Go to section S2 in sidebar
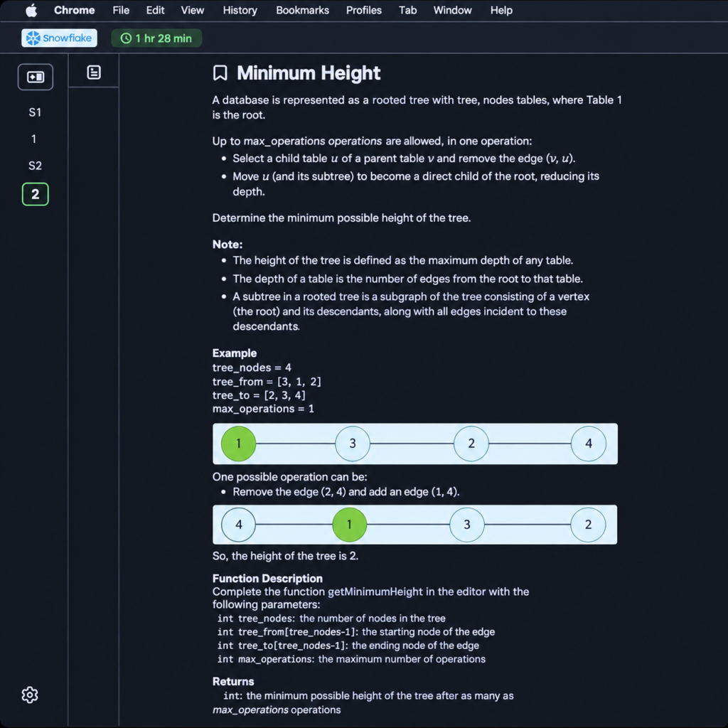The height and width of the screenshot is (728, 728). click(35, 166)
